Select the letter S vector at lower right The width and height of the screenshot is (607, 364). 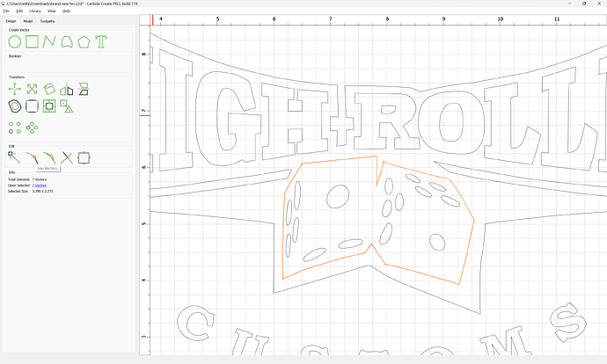[x=568, y=322]
